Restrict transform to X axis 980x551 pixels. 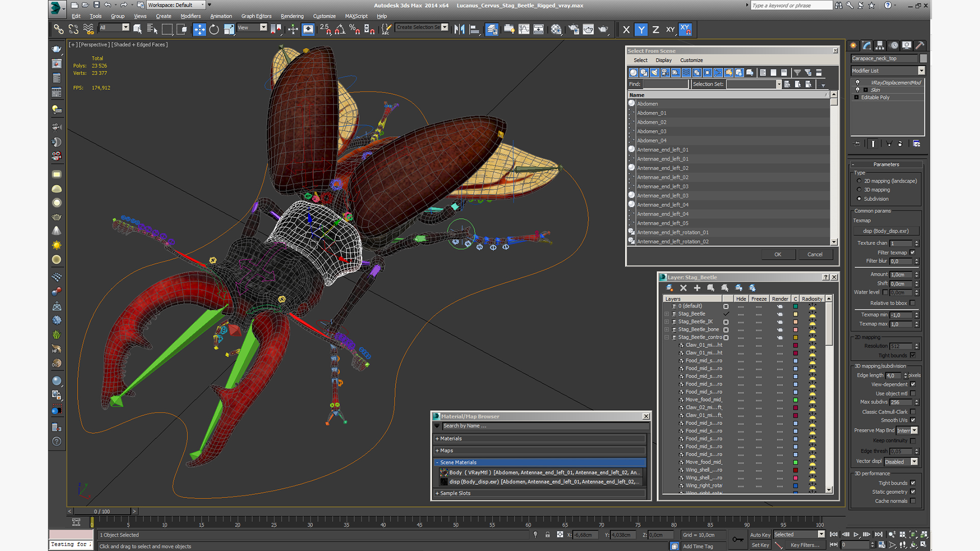626,30
